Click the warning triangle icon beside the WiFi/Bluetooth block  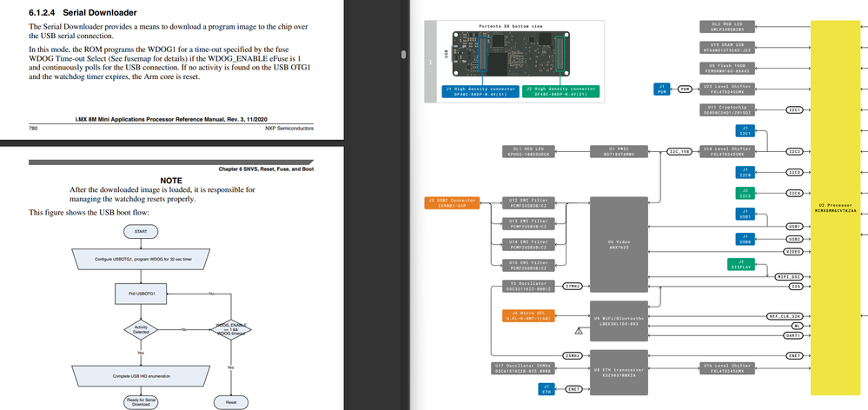(579, 332)
